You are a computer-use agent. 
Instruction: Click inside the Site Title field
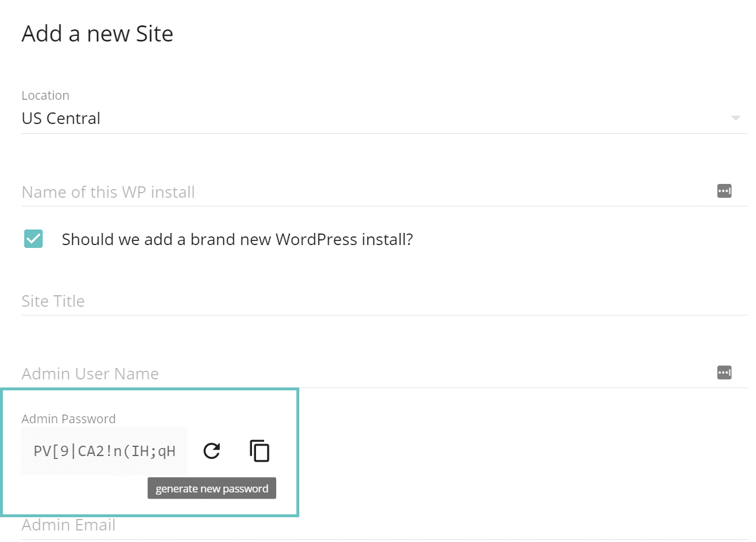coord(231,300)
